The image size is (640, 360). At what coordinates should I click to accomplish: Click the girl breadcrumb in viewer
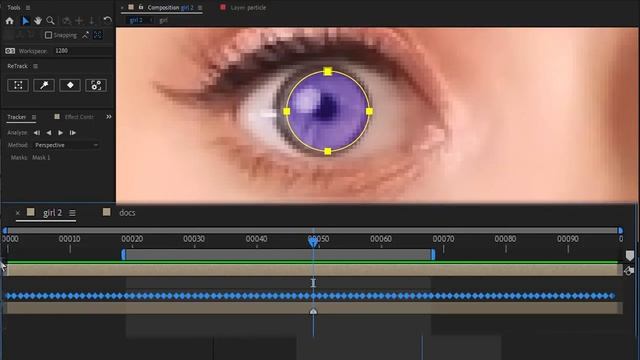point(163,20)
